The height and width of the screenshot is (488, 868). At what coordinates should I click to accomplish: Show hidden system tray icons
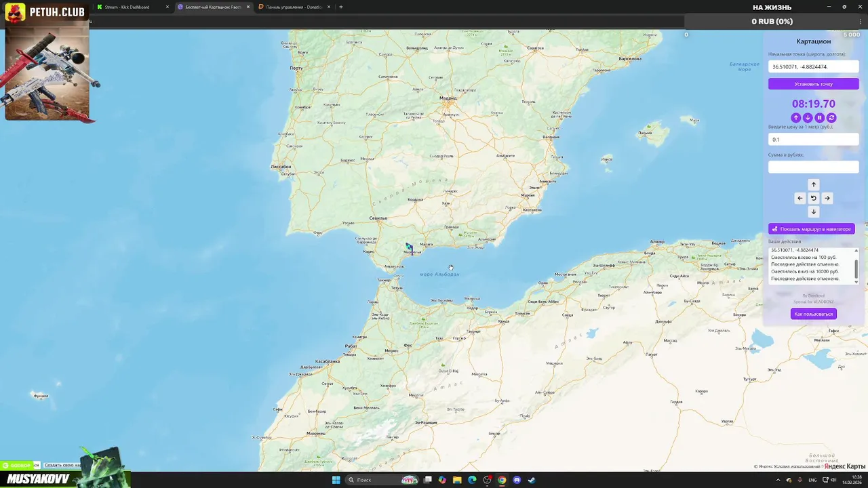coord(778,480)
